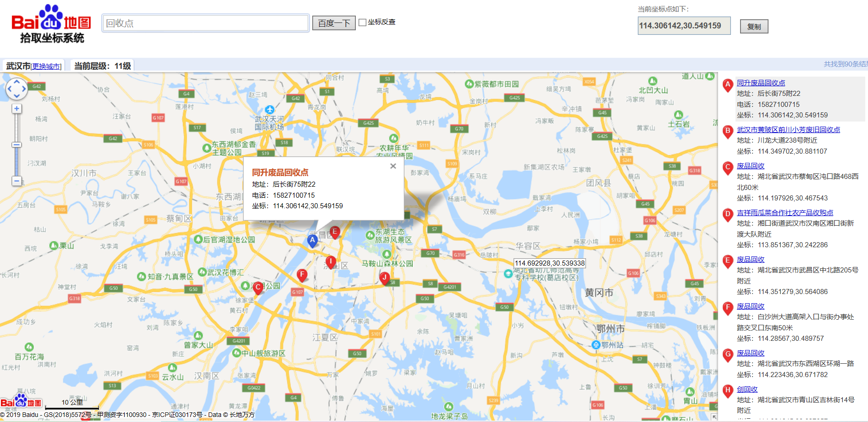This screenshot has width=868, height=422.
Task: Pan the map east with the right arrow
Action: pyautogui.click(x=24, y=89)
